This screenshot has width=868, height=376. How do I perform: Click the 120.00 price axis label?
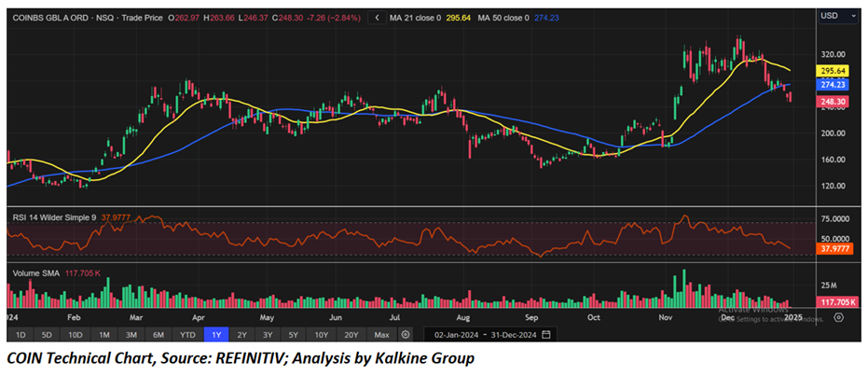click(x=834, y=186)
